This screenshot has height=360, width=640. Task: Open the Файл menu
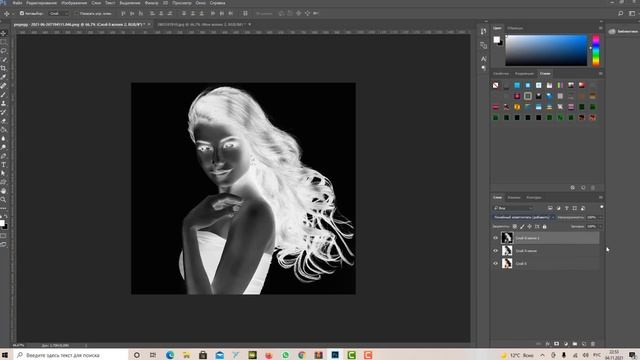pos(17,3)
